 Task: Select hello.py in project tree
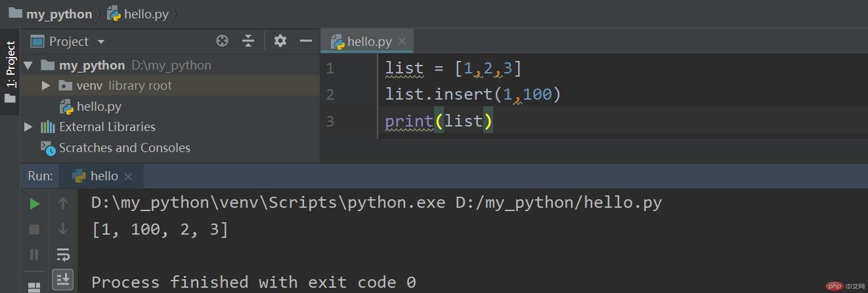91,106
